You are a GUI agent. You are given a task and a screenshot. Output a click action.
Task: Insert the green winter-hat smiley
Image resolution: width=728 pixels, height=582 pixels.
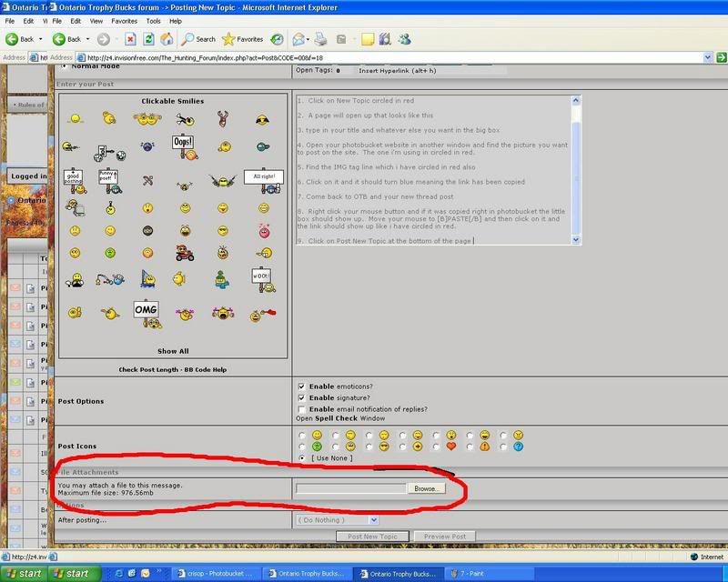click(x=222, y=279)
